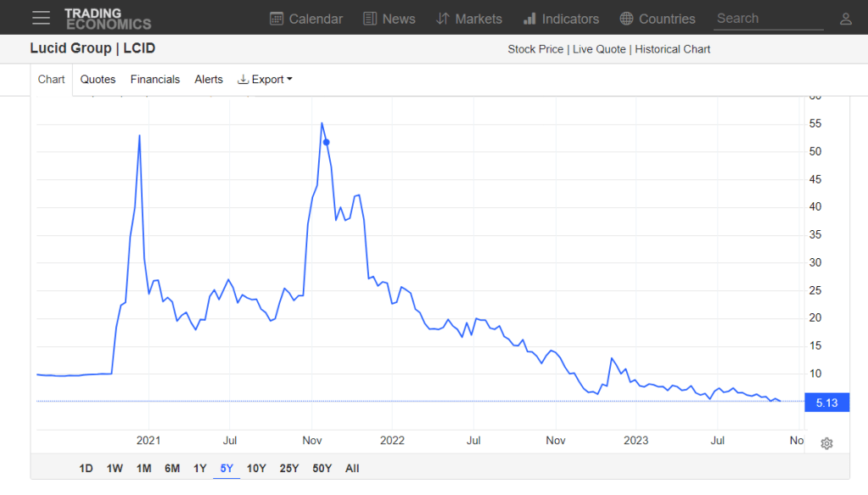868x495 pixels.
Task: Click the Trading Economics logo
Action: [108, 19]
